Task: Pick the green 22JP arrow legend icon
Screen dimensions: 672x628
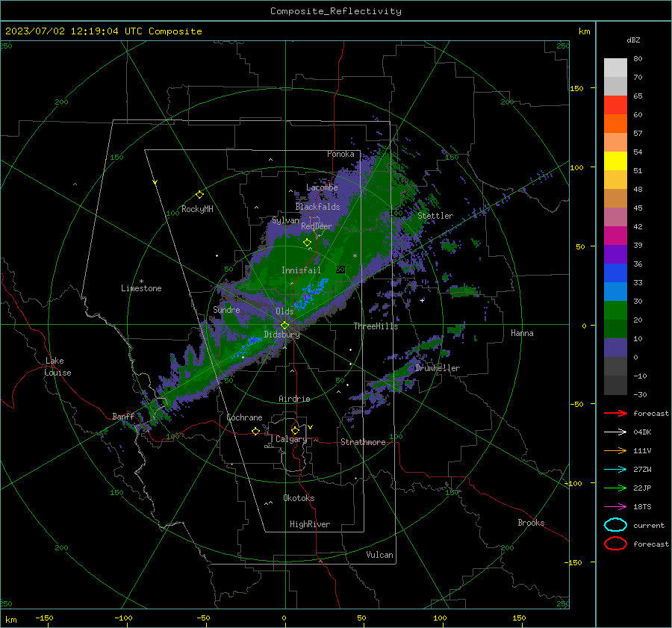Action: (615, 488)
